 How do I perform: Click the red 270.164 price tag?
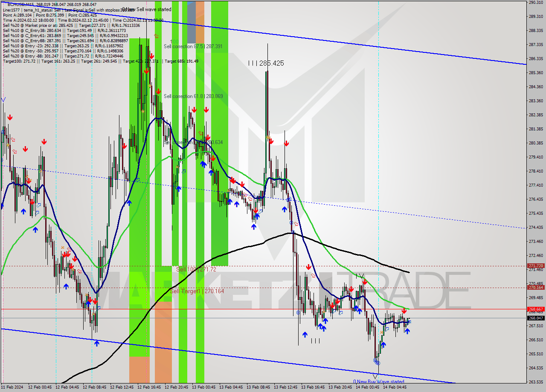tap(536, 287)
